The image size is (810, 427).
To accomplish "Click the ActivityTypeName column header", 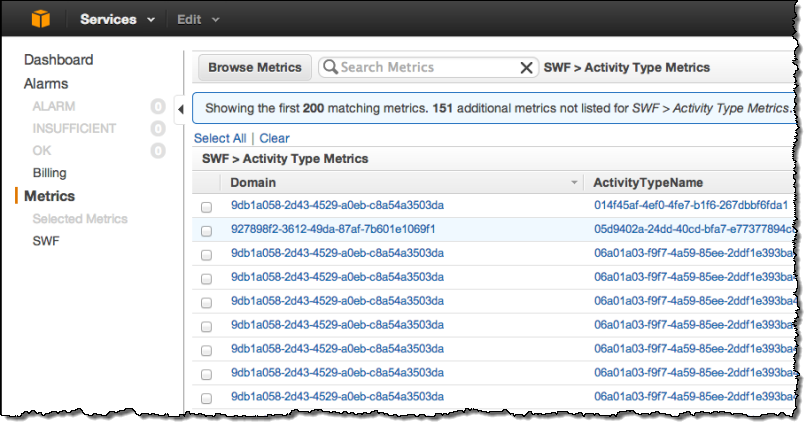I will (x=647, y=183).
